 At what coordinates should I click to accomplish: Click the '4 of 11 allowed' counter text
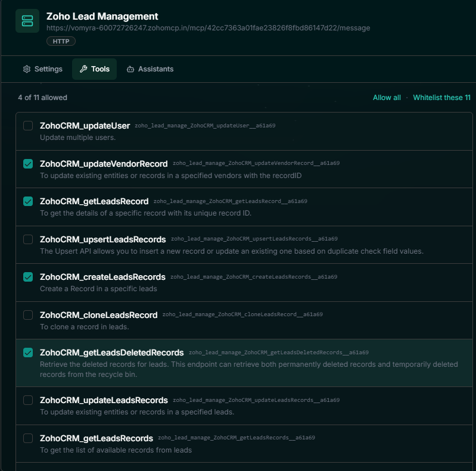pyautogui.click(x=42, y=98)
